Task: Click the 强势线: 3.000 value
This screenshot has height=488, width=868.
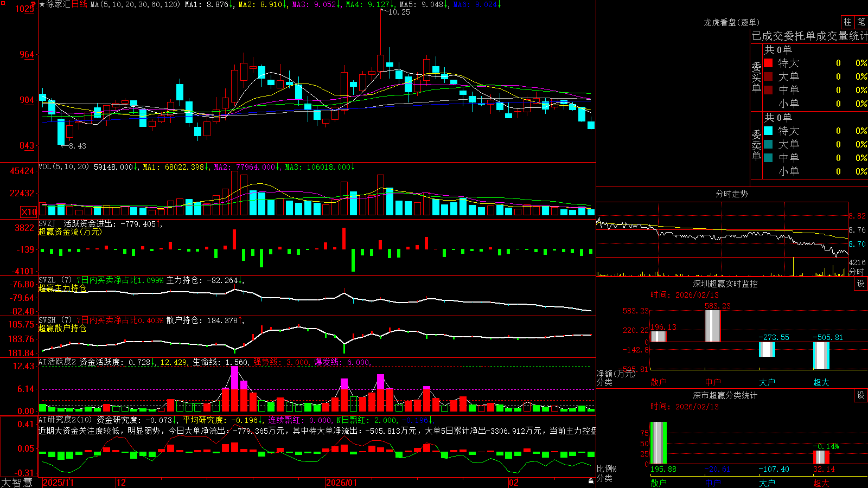Action: [281, 362]
